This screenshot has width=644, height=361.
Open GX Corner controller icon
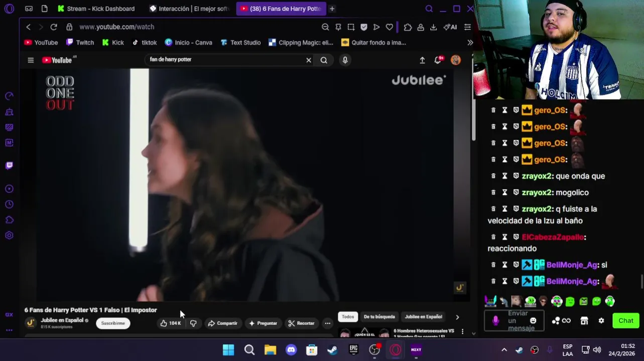click(29, 9)
